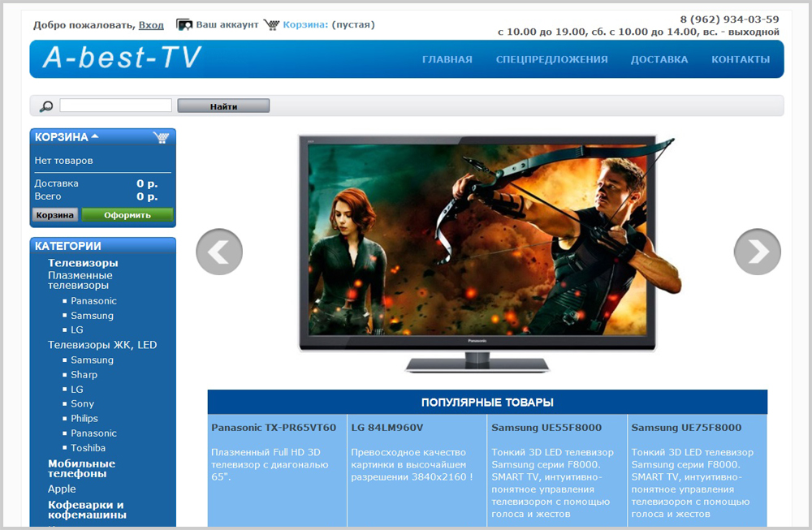Select the Sharp brand category
Viewport: 812px width, 530px height.
[84, 374]
